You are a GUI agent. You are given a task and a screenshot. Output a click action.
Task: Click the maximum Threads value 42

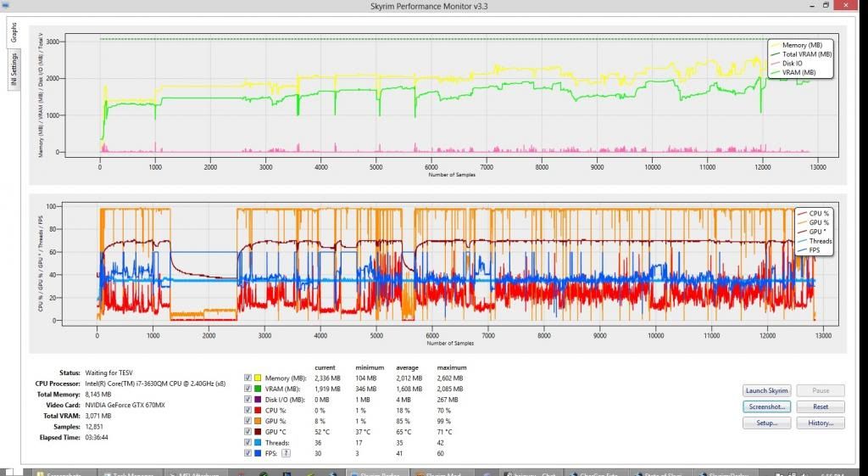click(441, 443)
